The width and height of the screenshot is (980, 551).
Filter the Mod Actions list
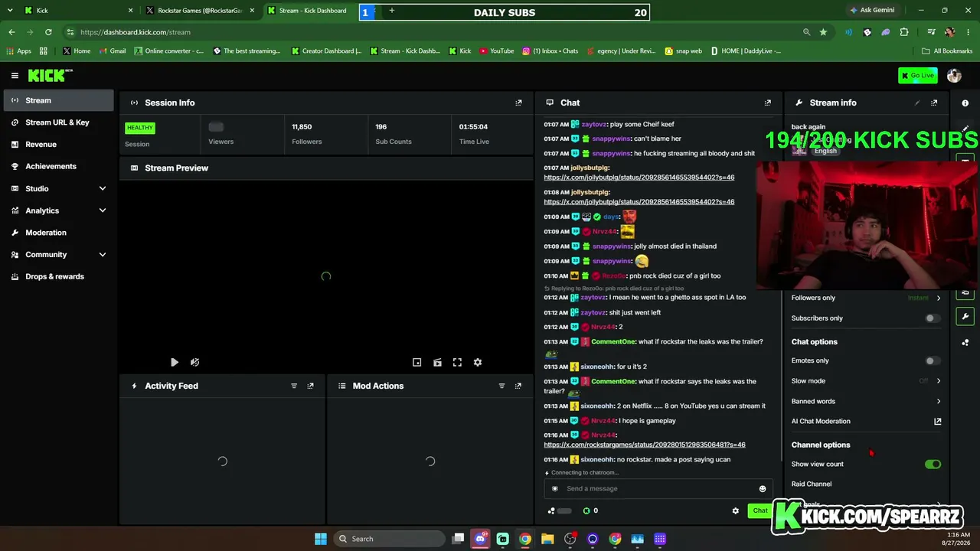502,386
